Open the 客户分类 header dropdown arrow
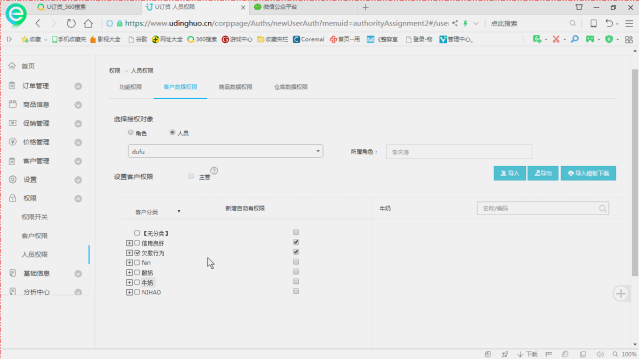The height and width of the screenshot is (360, 640). pos(179,211)
